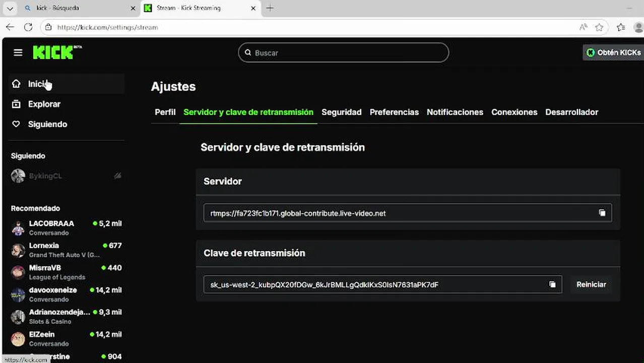Open the Seguridad settings tab
This screenshot has width=644, height=363.
coord(341,112)
